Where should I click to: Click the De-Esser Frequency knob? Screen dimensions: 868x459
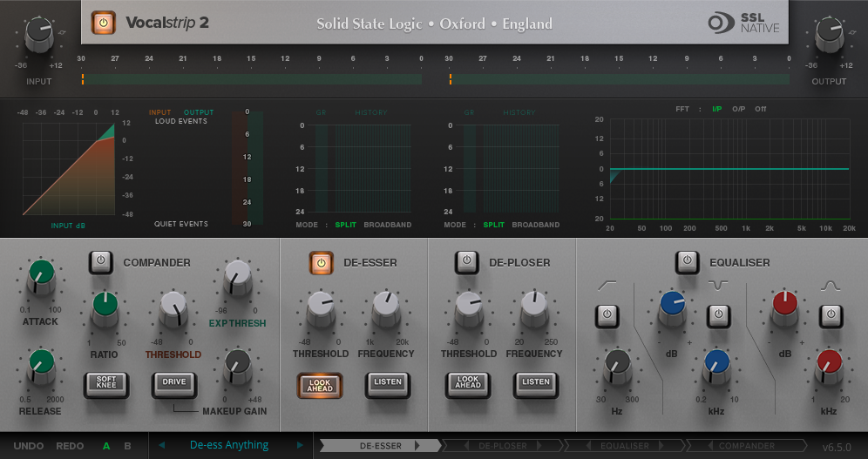[x=386, y=308]
